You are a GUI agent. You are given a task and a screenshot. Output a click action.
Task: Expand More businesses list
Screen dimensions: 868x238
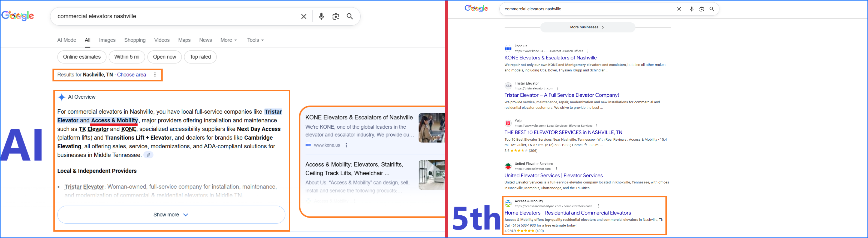click(587, 27)
